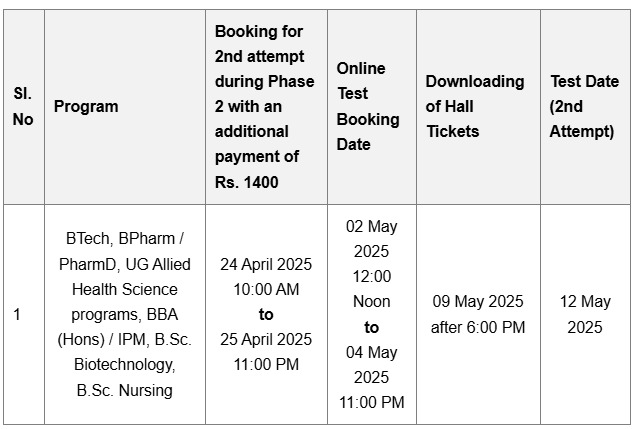The height and width of the screenshot is (429, 635).
Task: Select the "25 April 2025" date text
Action: click(x=266, y=339)
